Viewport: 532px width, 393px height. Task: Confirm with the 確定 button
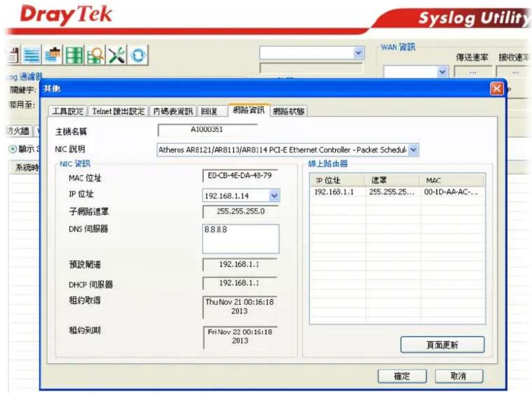tap(402, 376)
